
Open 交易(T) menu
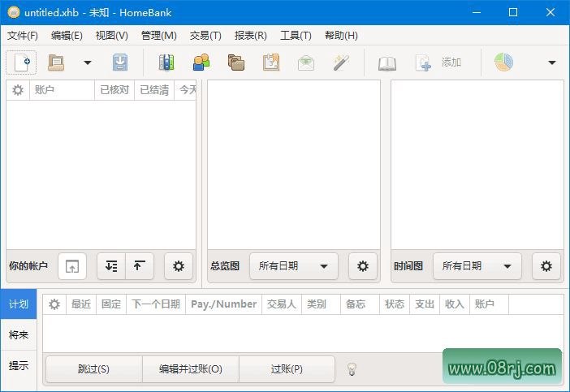[x=205, y=35]
